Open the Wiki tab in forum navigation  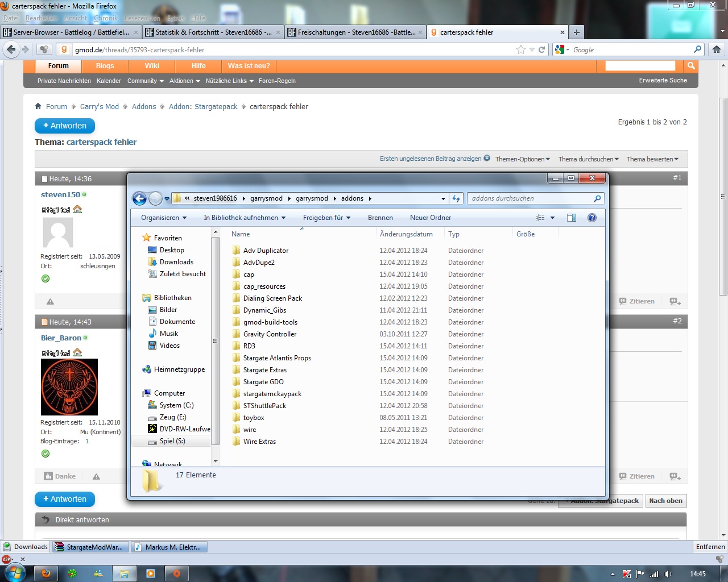point(152,66)
